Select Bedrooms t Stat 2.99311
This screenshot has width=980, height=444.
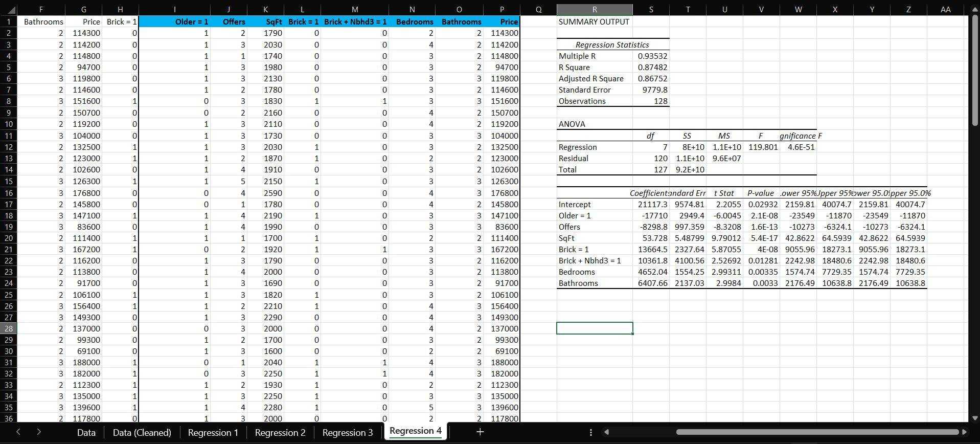(724, 272)
